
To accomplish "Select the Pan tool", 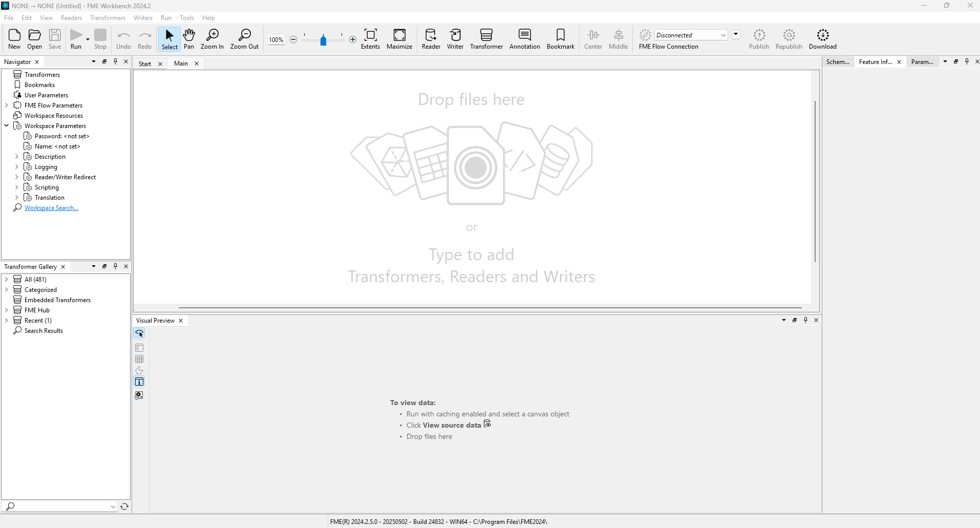I will (189, 39).
